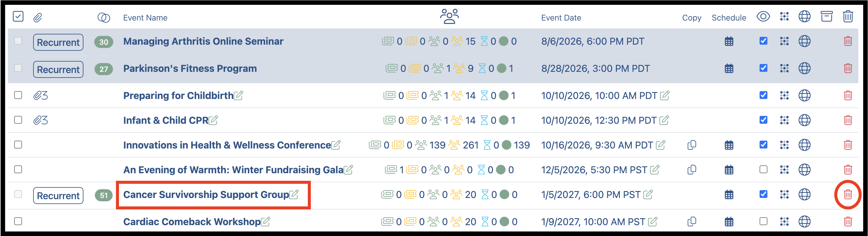This screenshot has width=868, height=236.
Task: Open schedule calendar for Cardiac Comeback Workshop
Action: click(729, 222)
